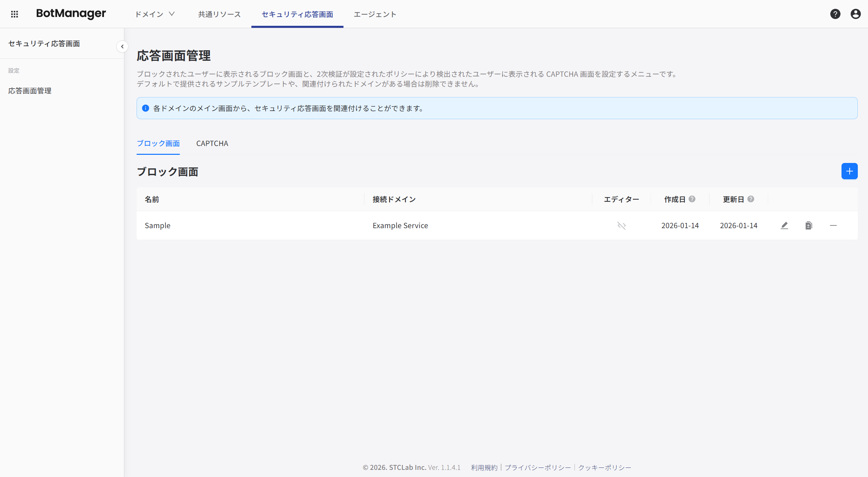Click the add new block screen plus icon
The width and height of the screenshot is (868, 477).
849,171
